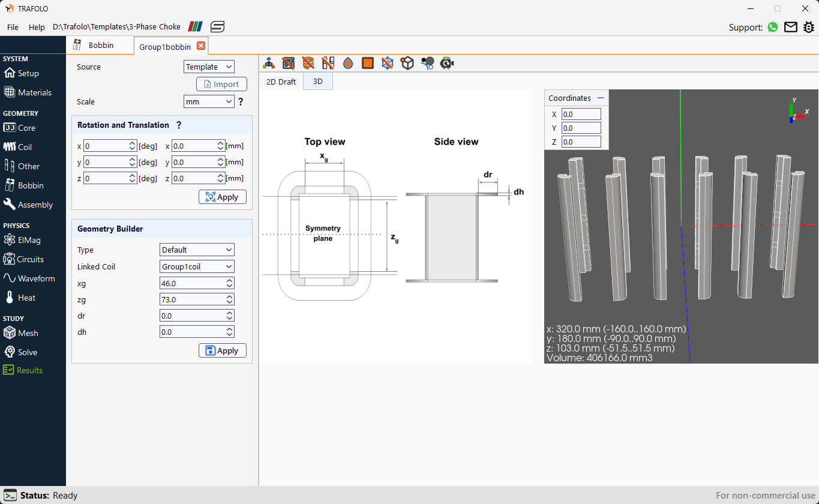Toggle the hide-bobbin visibility icon
This screenshot has height=504, width=819.
[328, 63]
